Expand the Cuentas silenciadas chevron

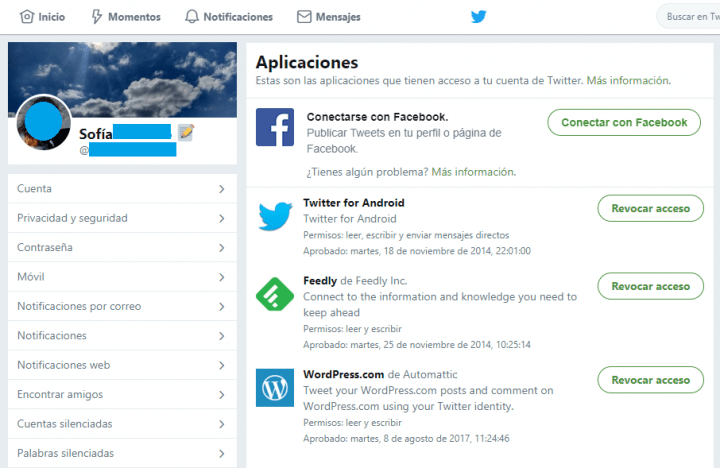pos(222,424)
